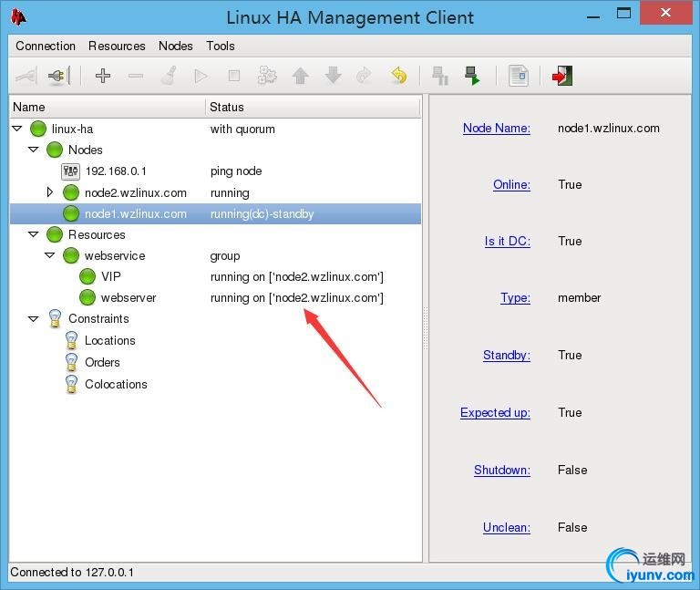Stop resource with square icon
700x590 pixels.
[234, 76]
